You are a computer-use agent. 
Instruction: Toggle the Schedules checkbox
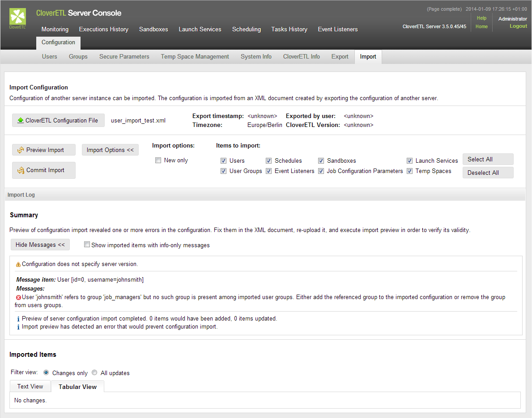[269, 160]
